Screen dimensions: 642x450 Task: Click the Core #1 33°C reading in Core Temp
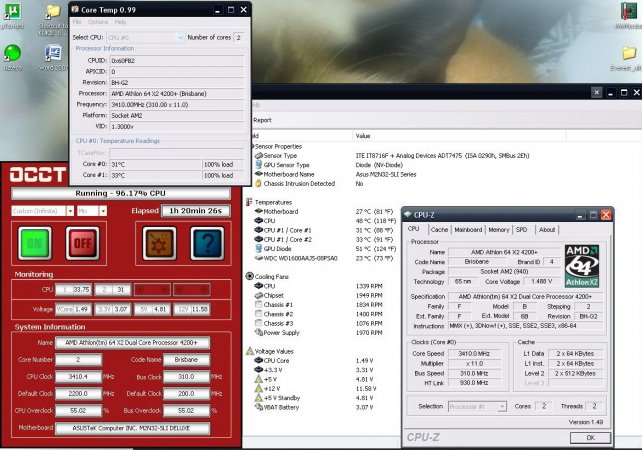pos(156,175)
